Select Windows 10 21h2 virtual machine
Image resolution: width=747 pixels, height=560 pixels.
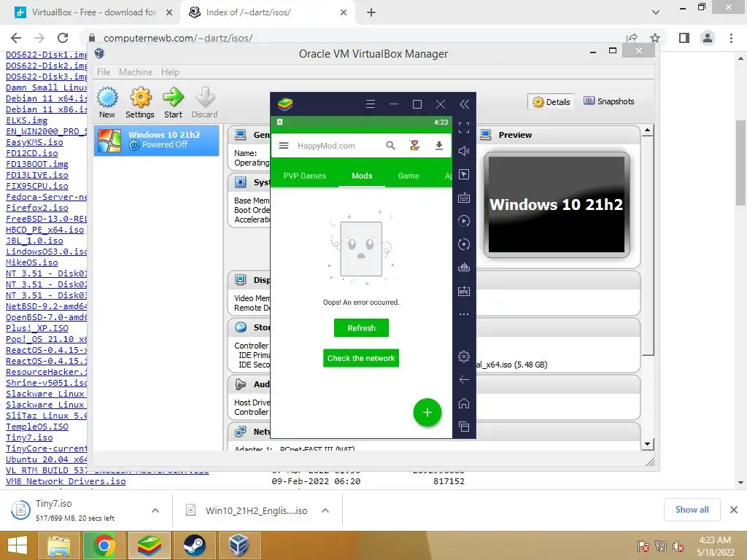(157, 140)
